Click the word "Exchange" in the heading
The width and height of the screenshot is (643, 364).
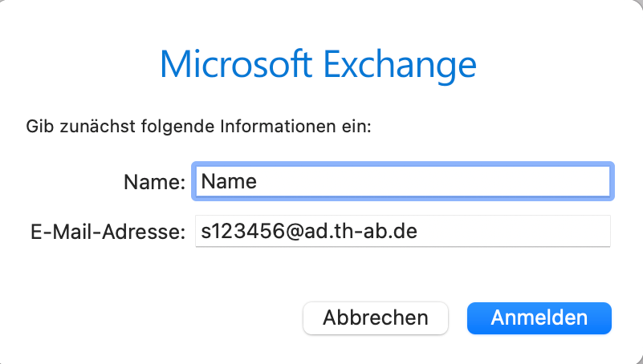coord(400,66)
